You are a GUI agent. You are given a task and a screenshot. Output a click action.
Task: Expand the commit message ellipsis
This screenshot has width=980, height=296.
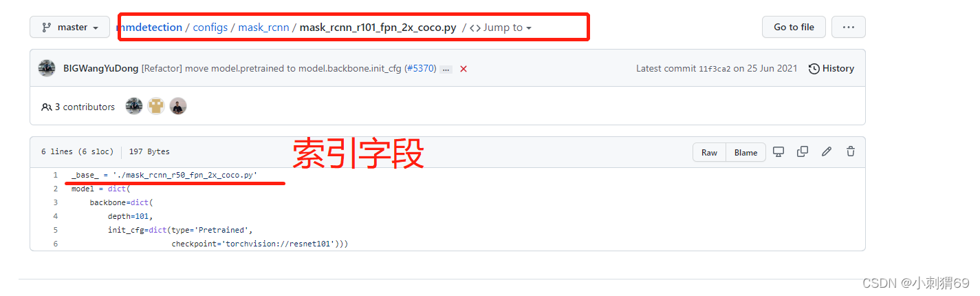point(446,70)
